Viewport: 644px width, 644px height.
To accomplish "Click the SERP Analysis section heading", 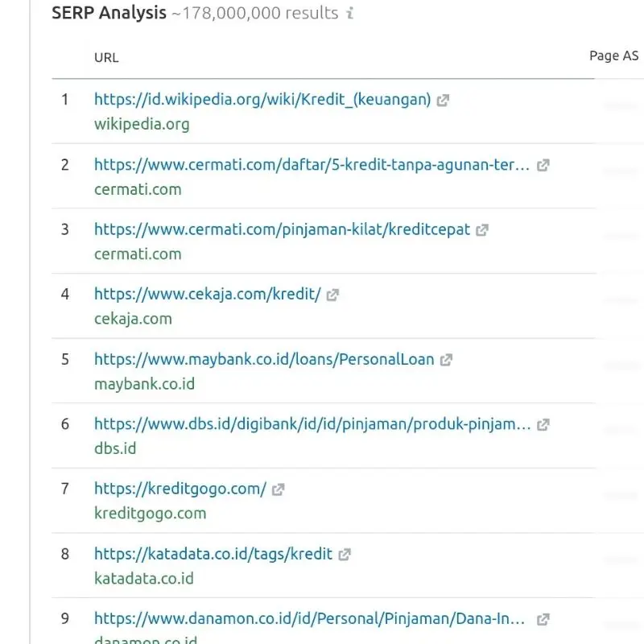I will [108, 13].
